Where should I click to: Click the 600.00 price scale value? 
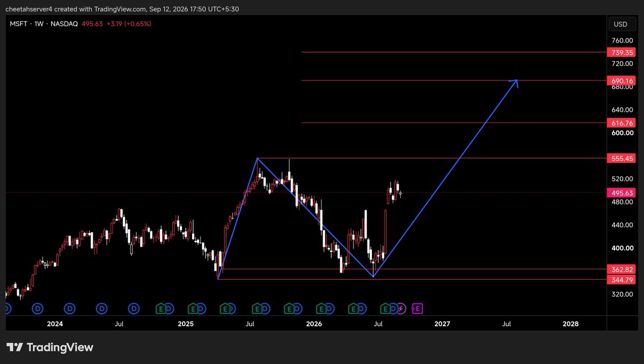pyautogui.click(x=623, y=133)
